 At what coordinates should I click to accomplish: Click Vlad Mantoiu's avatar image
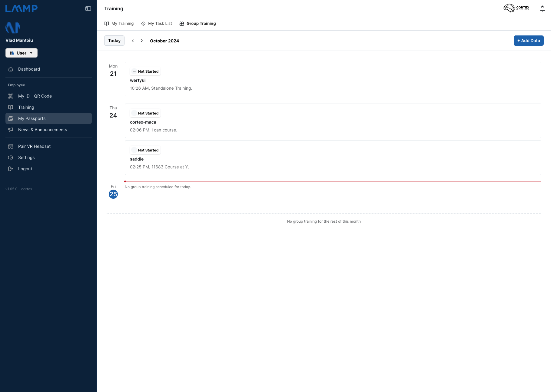(13, 28)
